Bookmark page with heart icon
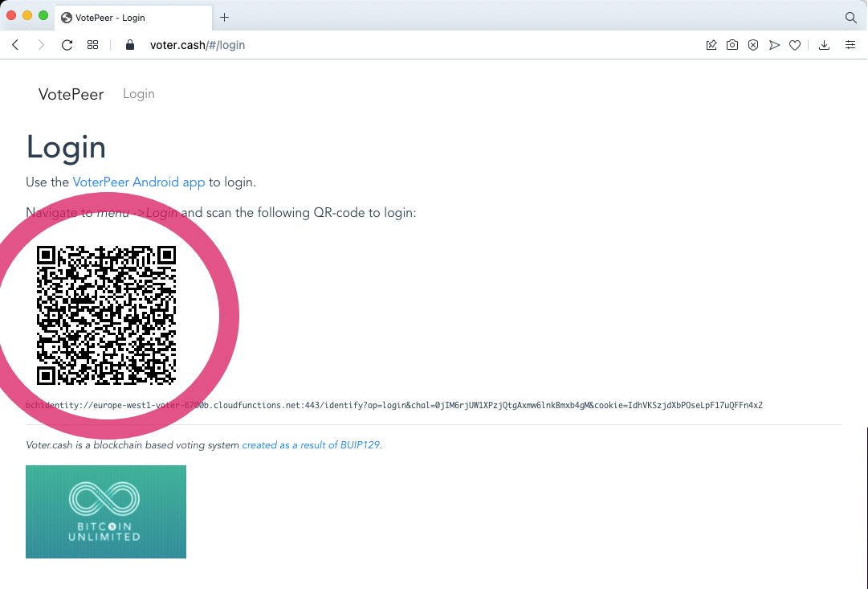This screenshot has height=589, width=868. click(795, 45)
